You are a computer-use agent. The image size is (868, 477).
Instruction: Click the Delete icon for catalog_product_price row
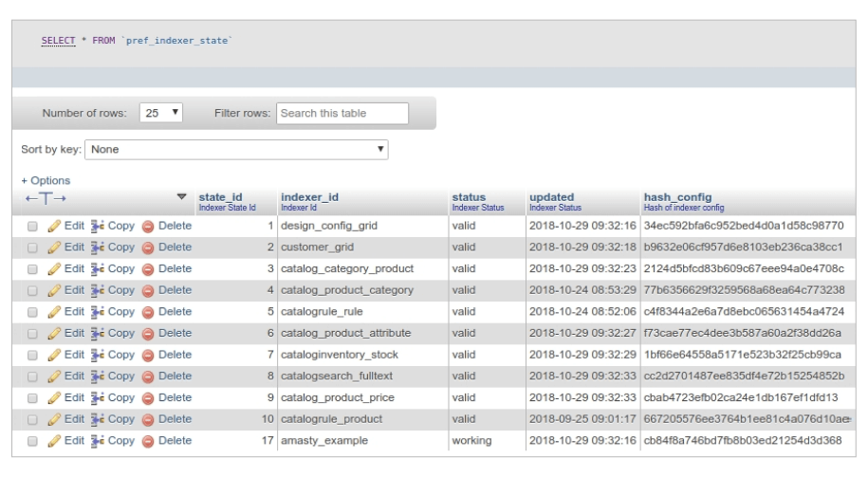pos(148,397)
